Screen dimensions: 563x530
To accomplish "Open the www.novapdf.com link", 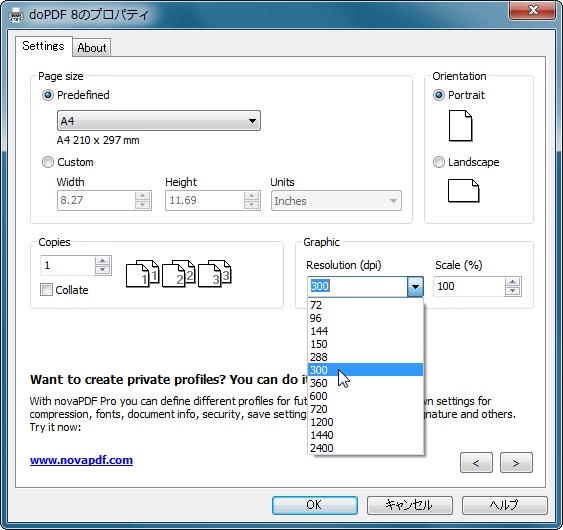I will pyautogui.click(x=82, y=460).
